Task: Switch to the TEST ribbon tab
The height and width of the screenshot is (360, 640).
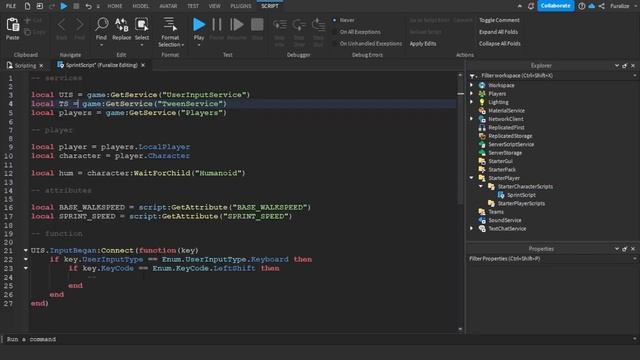Action: click(x=193, y=6)
